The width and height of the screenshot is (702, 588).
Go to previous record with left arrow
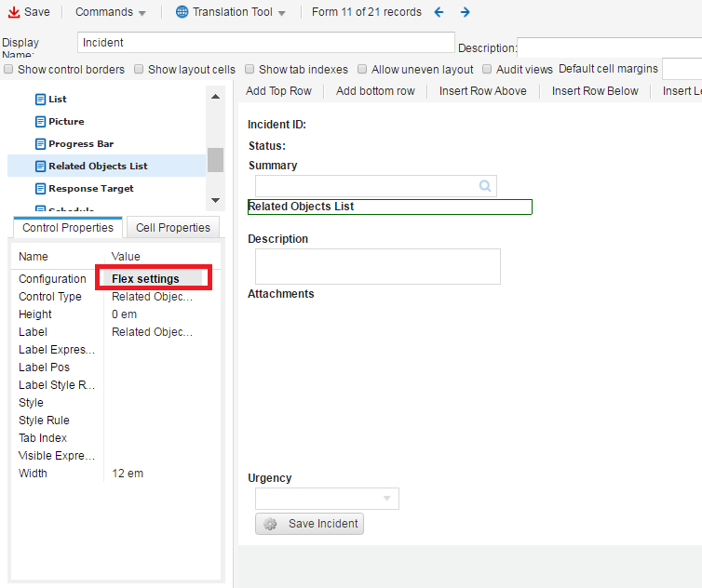pyautogui.click(x=439, y=12)
